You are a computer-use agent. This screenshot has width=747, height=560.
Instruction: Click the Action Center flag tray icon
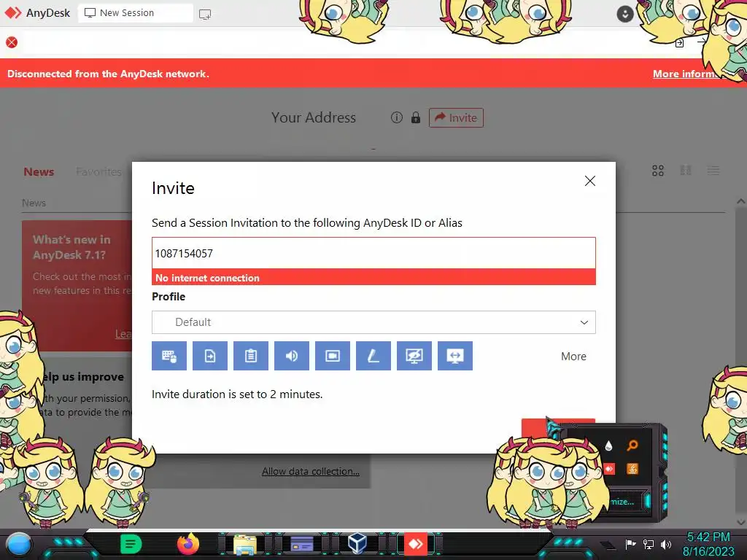tap(630, 544)
